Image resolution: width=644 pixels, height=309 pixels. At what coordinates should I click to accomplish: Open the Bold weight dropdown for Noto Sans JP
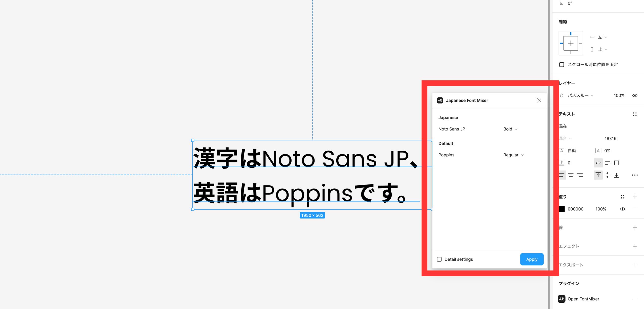coord(510,129)
